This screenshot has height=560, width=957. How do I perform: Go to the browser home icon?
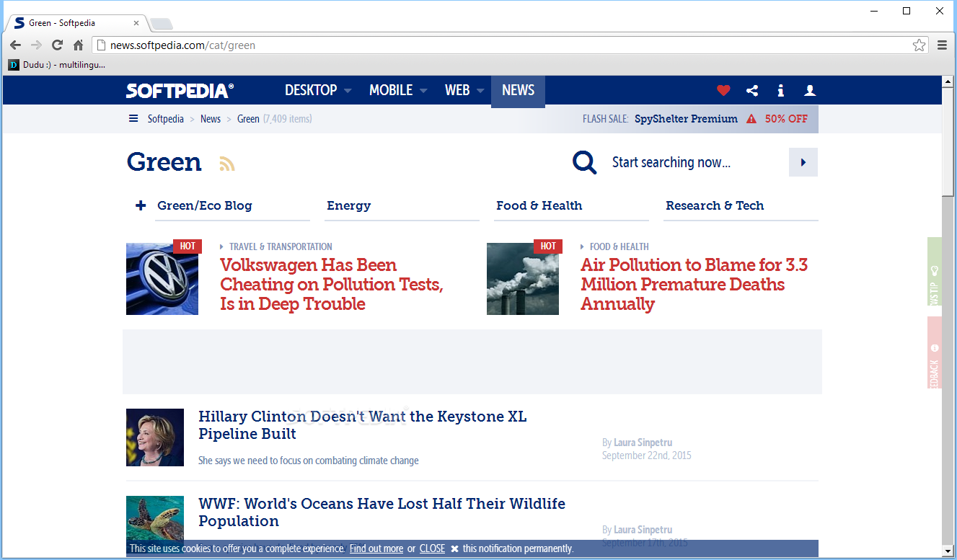click(78, 45)
